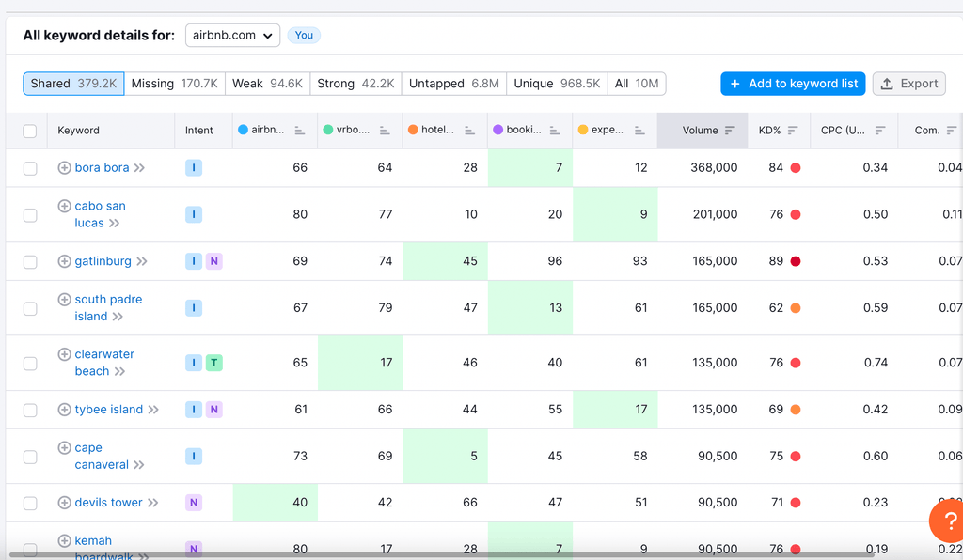This screenshot has width=963, height=560.
Task: Select the Weak 94.6K tab
Action: 267,84
